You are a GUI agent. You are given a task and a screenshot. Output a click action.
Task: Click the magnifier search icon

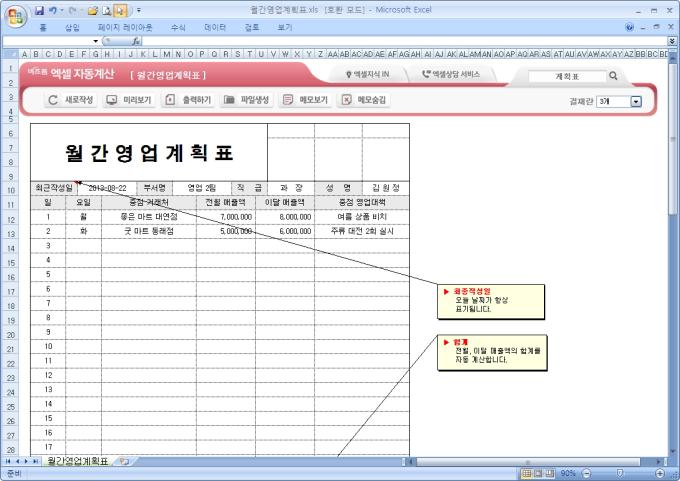[x=613, y=76]
